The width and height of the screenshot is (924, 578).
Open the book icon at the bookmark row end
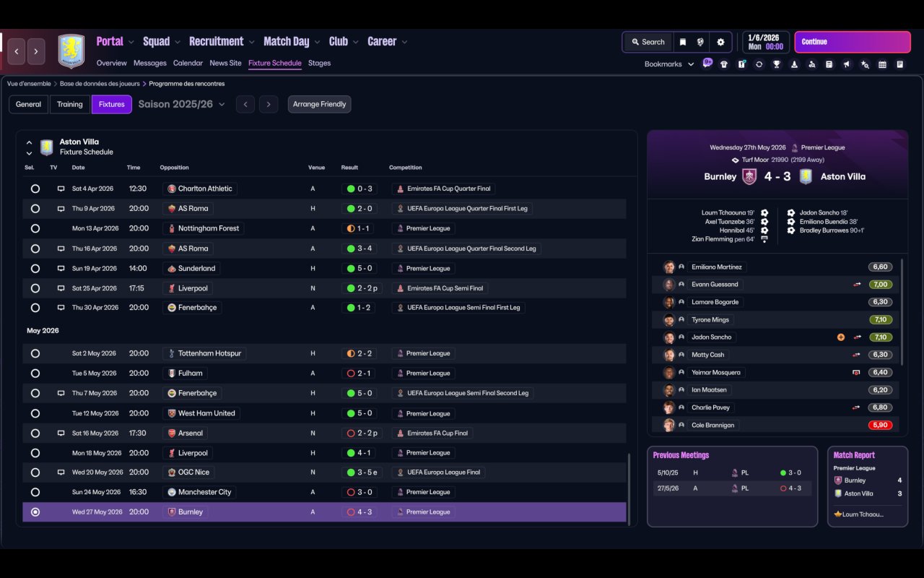[x=899, y=64]
